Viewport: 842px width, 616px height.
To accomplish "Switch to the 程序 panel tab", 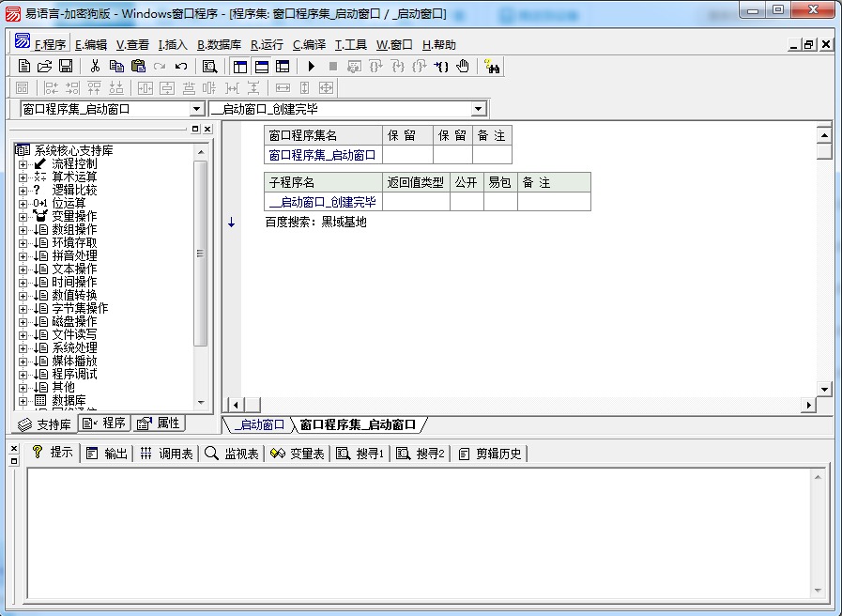I will (104, 423).
